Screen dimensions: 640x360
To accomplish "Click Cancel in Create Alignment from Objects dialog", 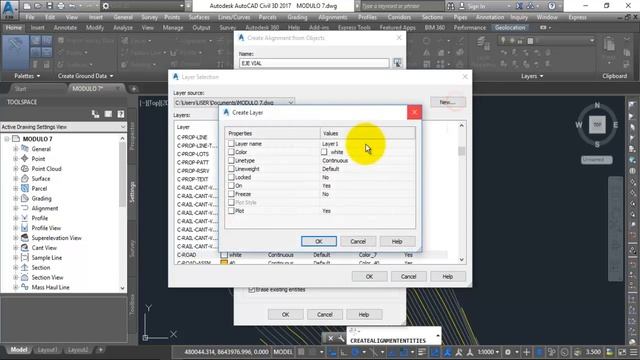I will pyautogui.click(x=325, y=314).
